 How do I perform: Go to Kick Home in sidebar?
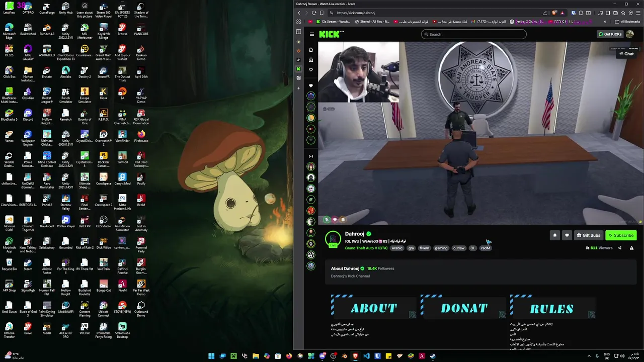[311, 50]
